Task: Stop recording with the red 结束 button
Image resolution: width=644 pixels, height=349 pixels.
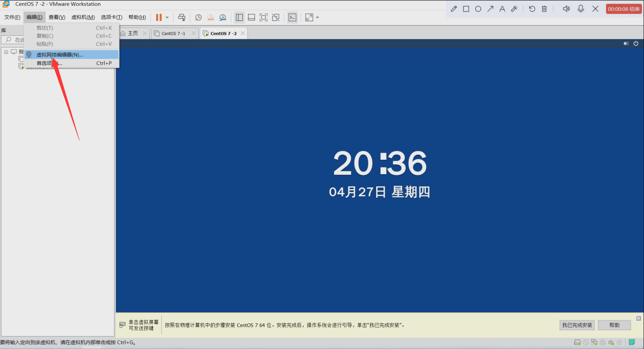Action: coord(624,9)
